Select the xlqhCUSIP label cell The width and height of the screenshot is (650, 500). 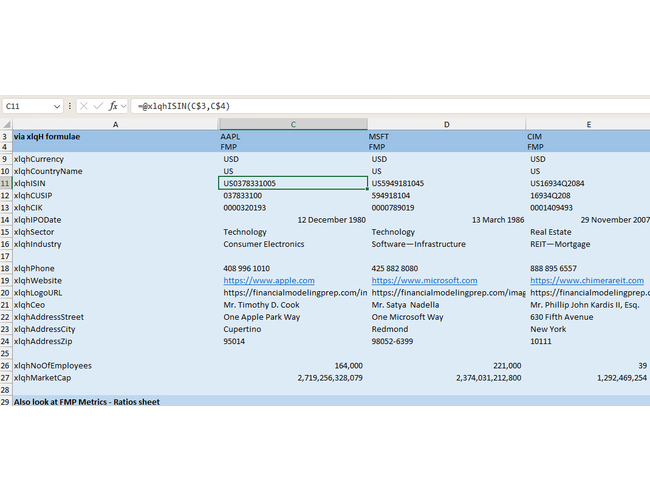(115, 196)
